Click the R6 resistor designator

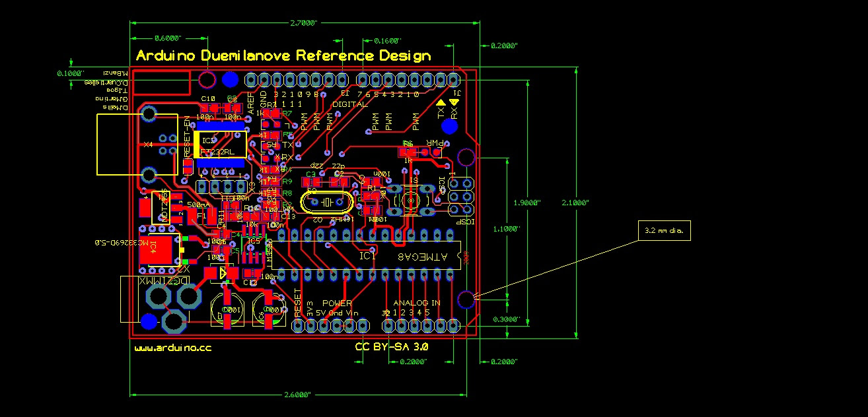pos(408,143)
